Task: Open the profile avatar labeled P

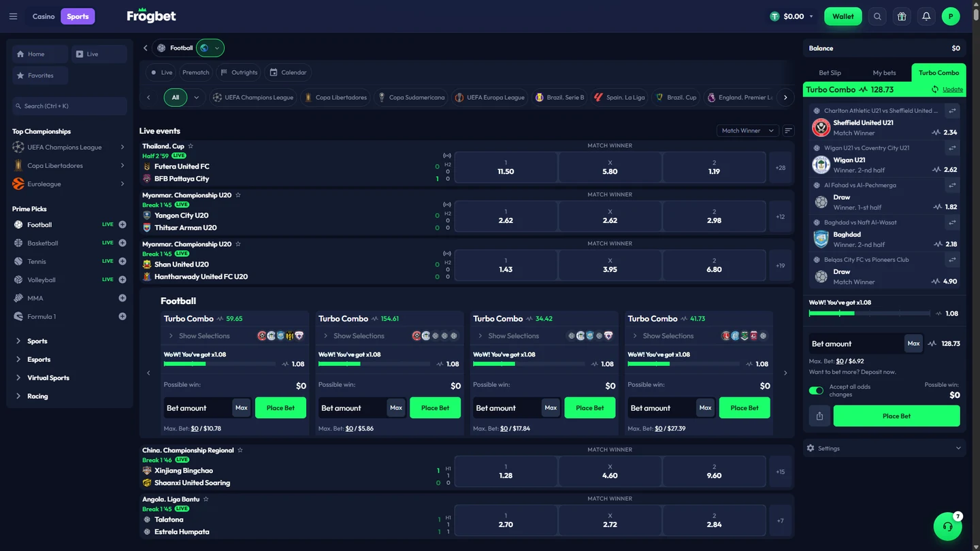Action: point(951,16)
